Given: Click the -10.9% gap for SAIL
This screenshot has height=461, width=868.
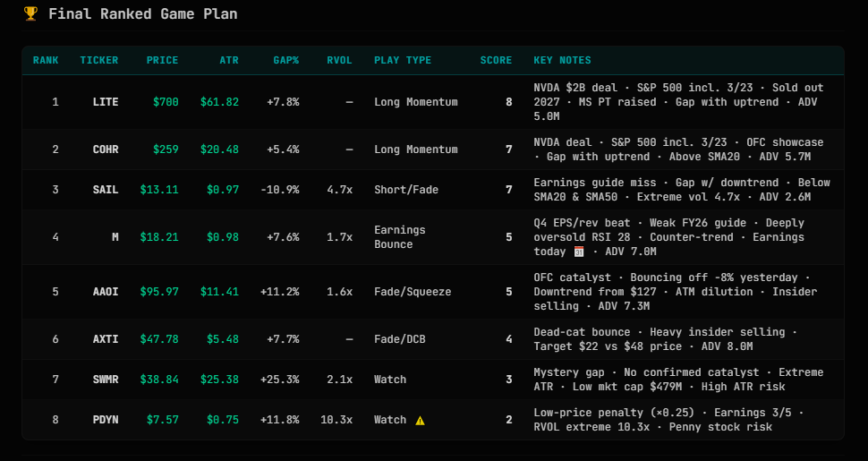Looking at the screenshot, I should click(x=280, y=190).
